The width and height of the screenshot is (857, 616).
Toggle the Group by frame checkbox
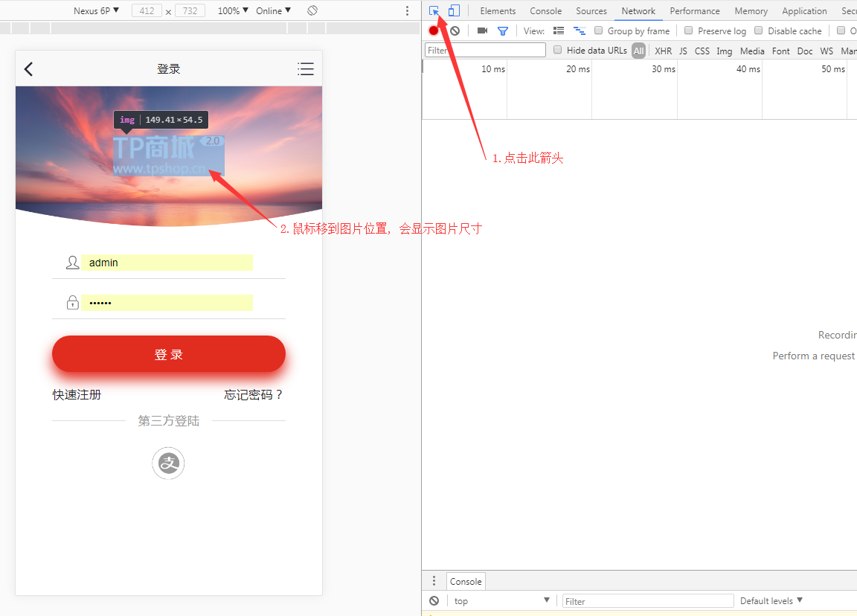pos(599,31)
